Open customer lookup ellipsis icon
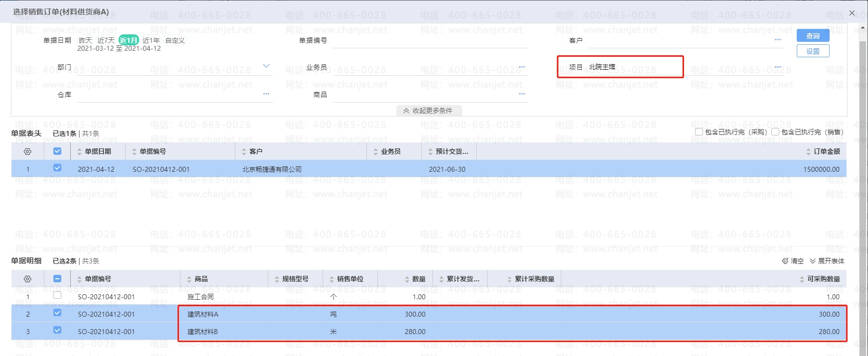The image size is (868, 356). tap(778, 40)
